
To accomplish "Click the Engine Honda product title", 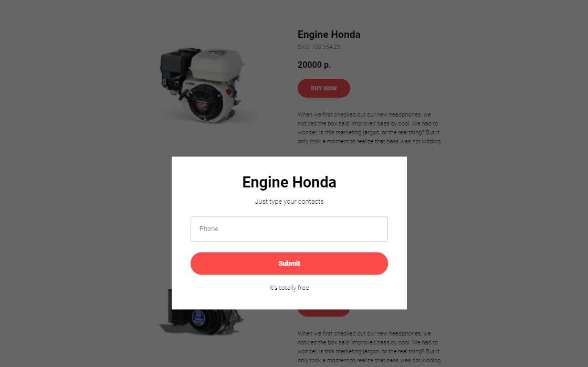I will pyautogui.click(x=329, y=35).
